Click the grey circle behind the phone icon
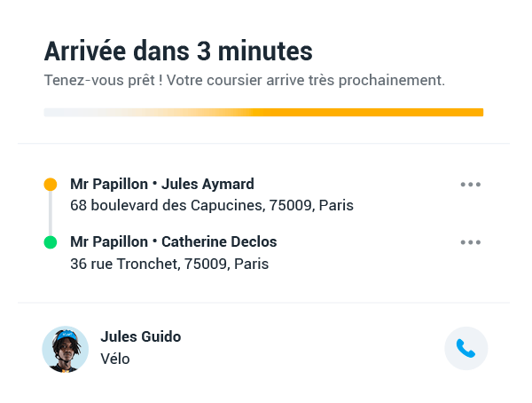Image resolution: width=532 pixels, height=403 pixels. [466, 348]
